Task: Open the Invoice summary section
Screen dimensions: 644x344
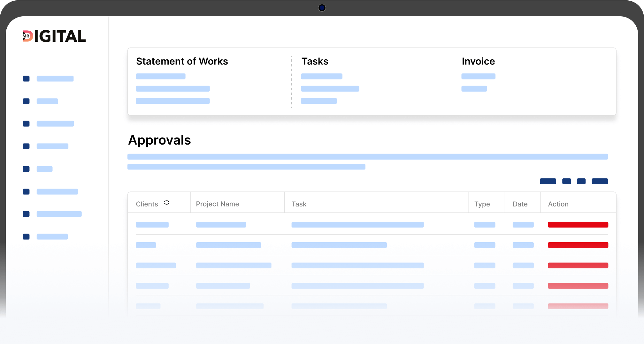Action: [x=478, y=61]
